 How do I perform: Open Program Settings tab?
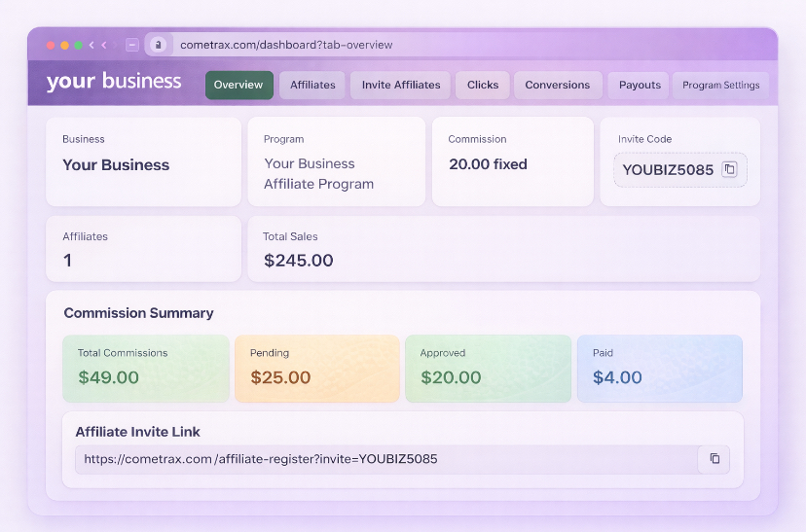(x=720, y=86)
